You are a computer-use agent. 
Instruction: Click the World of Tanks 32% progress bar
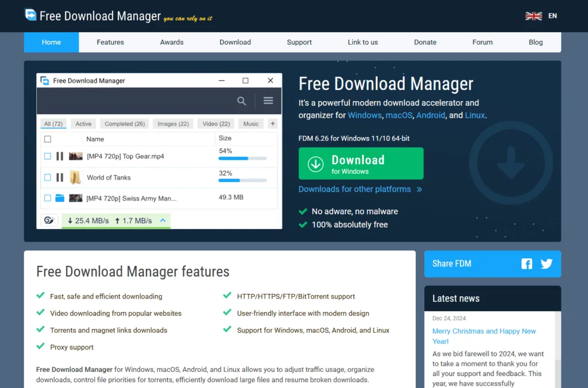pyautogui.click(x=242, y=181)
